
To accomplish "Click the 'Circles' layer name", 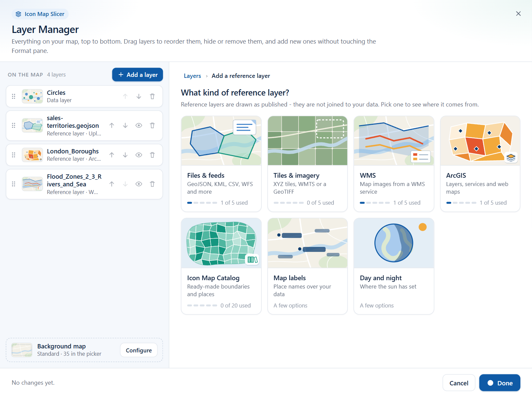I will [56, 93].
